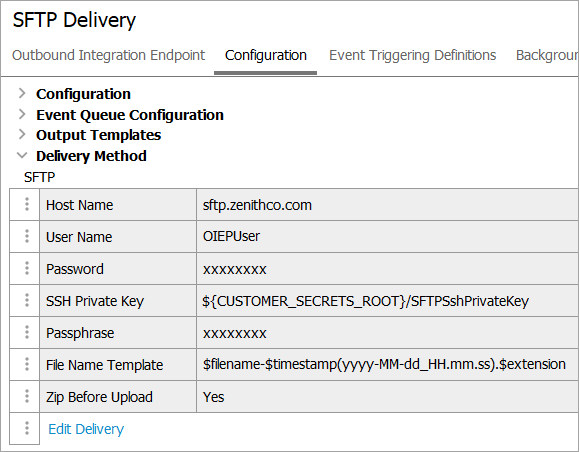Screen dimensions: 579x452
Task: Collapse the Delivery Method section
Action: click(22, 155)
